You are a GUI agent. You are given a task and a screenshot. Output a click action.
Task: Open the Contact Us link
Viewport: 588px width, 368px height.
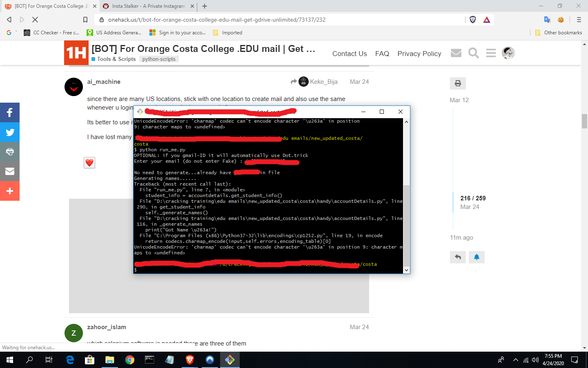[349, 54]
